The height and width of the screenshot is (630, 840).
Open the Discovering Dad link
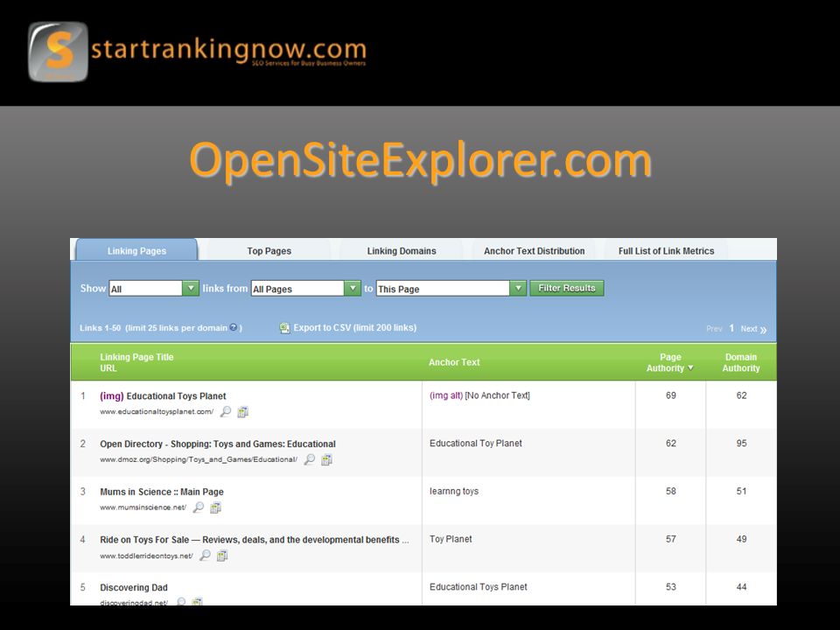tap(134, 587)
